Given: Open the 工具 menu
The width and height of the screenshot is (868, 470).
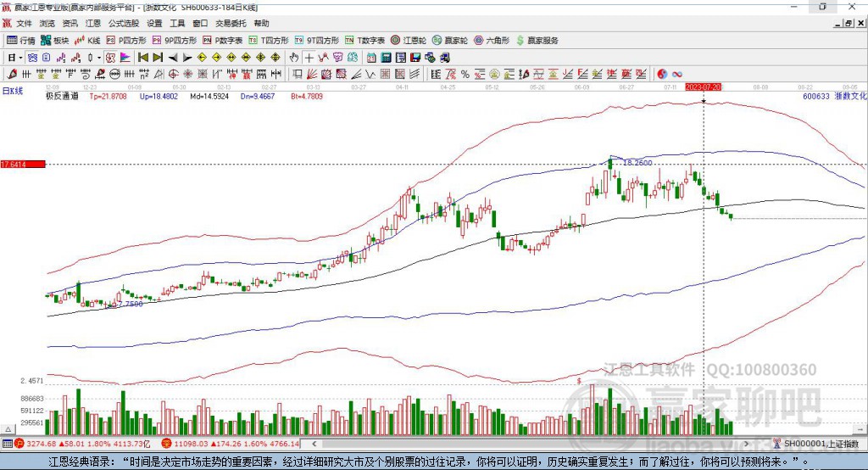Looking at the screenshot, I should (x=177, y=23).
